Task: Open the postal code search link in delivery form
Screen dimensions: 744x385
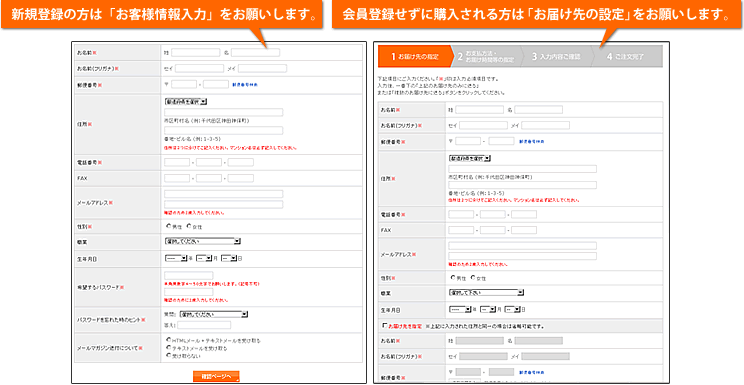Action: [x=531, y=141]
